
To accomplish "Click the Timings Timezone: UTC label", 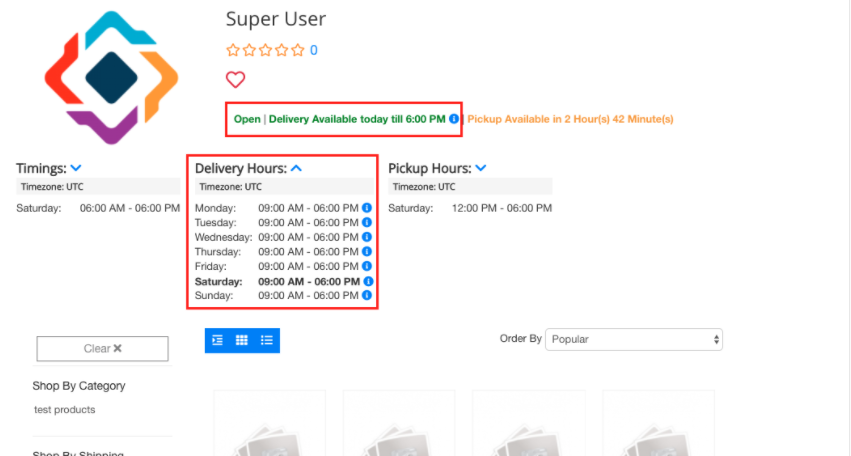I will coord(52,187).
